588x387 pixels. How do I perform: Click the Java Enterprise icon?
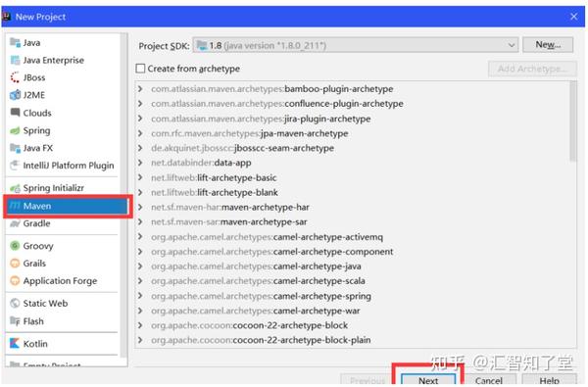point(15,60)
